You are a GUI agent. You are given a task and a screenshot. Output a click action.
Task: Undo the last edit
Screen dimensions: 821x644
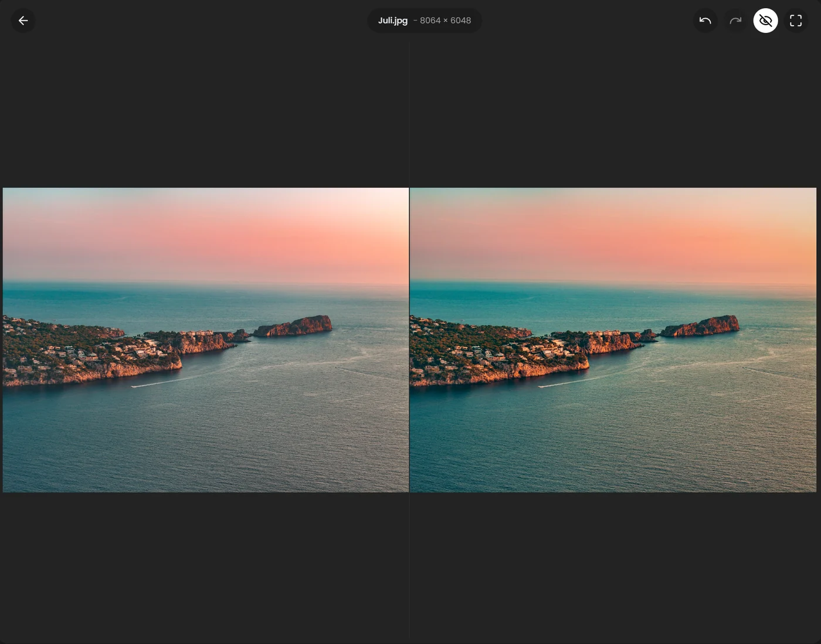click(x=705, y=21)
